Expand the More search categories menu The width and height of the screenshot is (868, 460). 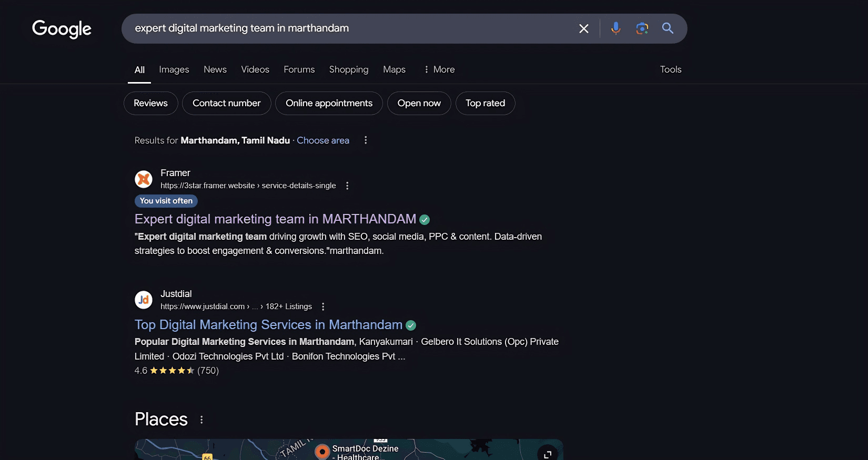pyautogui.click(x=439, y=69)
